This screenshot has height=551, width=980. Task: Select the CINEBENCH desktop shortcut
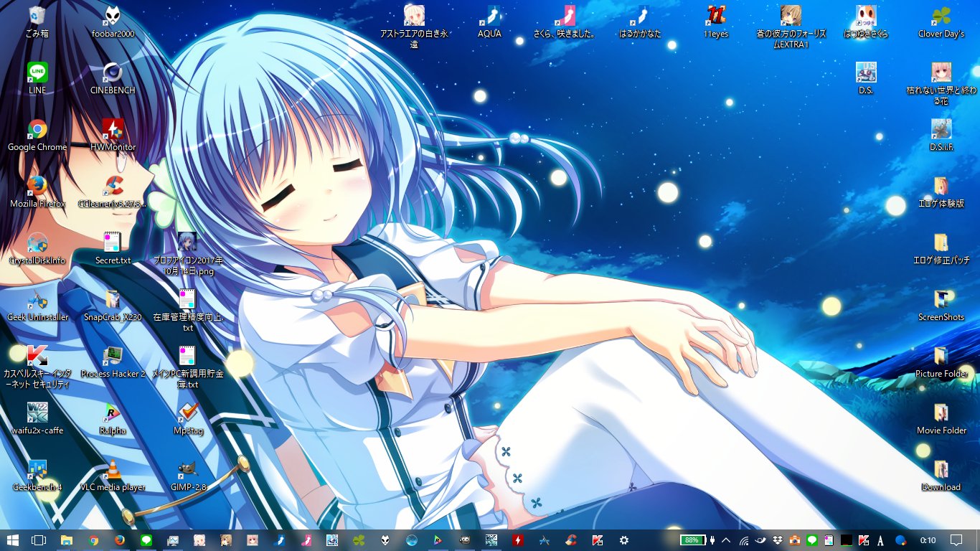click(x=113, y=78)
